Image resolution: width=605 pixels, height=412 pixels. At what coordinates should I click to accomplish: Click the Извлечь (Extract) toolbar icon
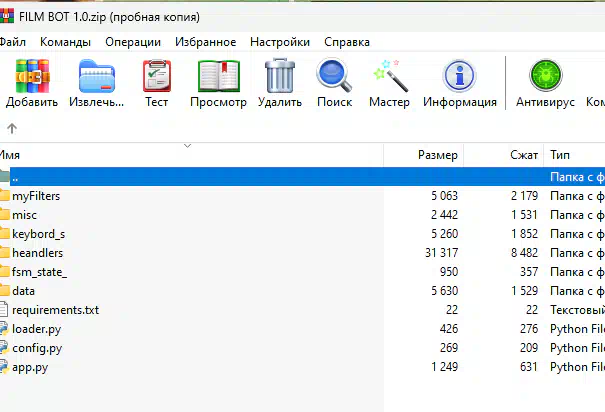97,76
